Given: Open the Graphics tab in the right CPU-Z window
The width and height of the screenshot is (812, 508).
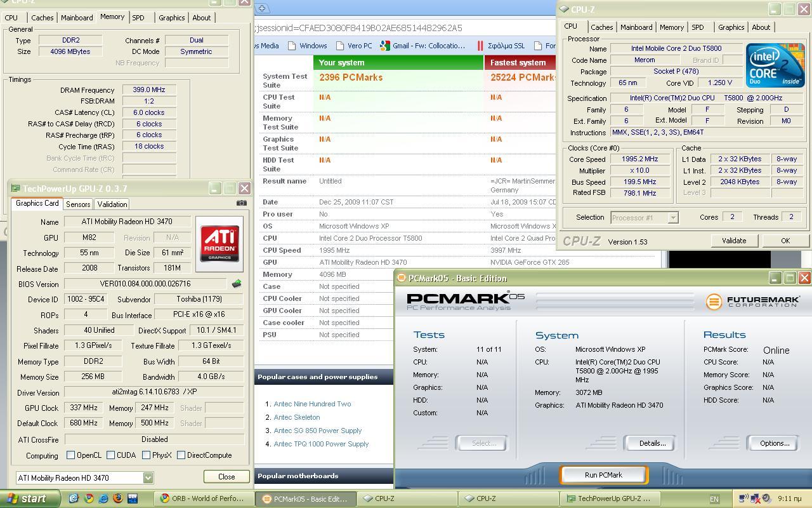Looking at the screenshot, I should pos(731,27).
